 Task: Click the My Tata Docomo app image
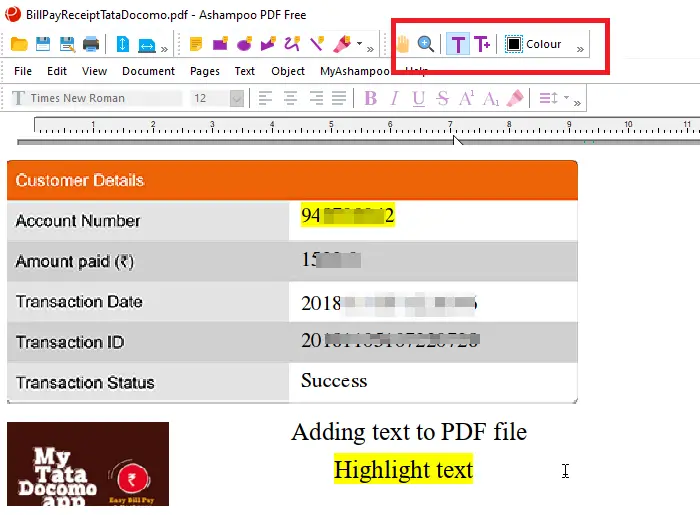(88, 464)
